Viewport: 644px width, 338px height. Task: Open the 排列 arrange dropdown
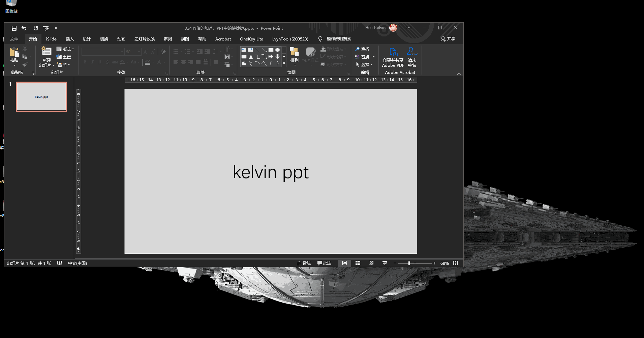point(294,57)
